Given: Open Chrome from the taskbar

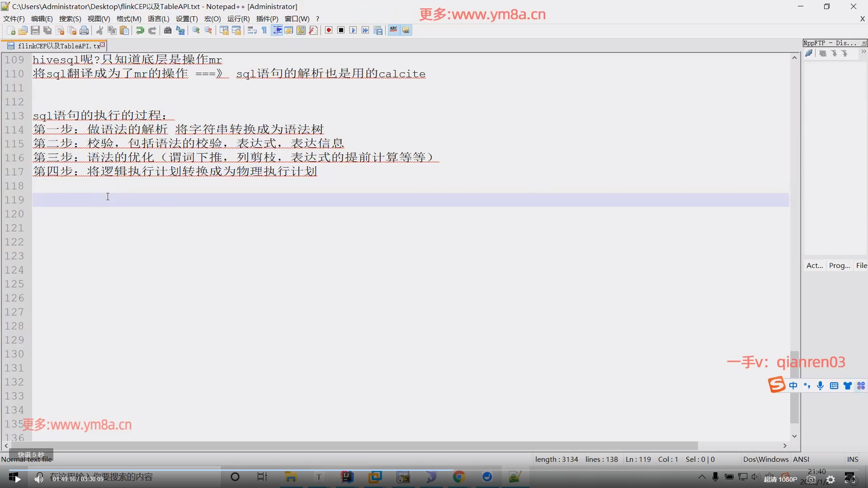Looking at the screenshot, I should pyautogui.click(x=459, y=477).
